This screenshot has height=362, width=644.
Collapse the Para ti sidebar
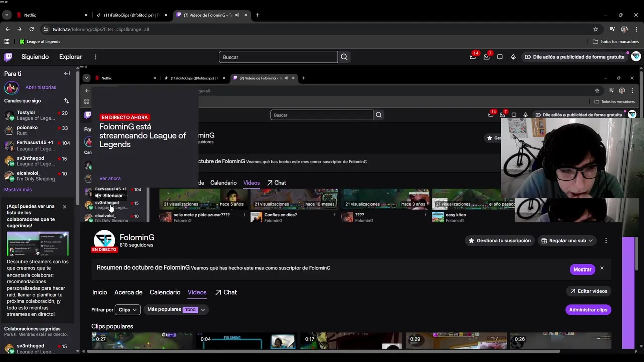[x=67, y=73]
